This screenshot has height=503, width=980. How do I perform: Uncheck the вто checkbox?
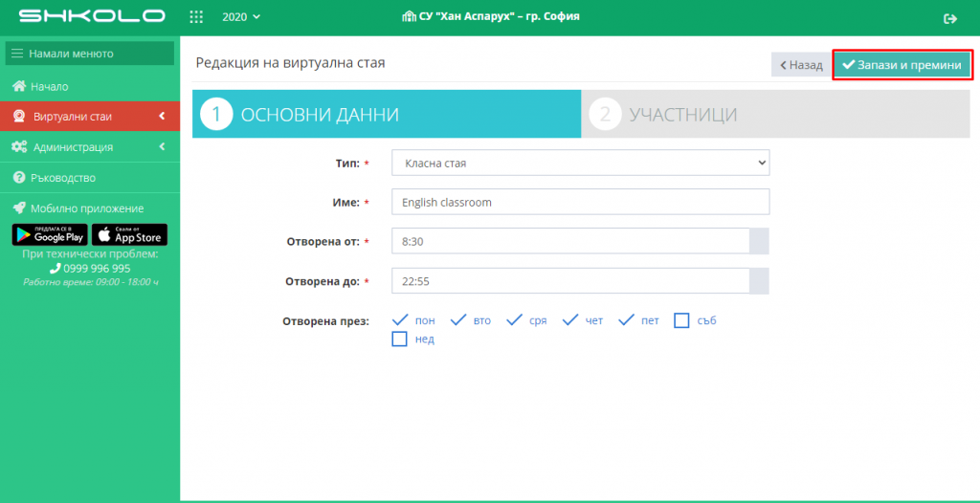(458, 320)
